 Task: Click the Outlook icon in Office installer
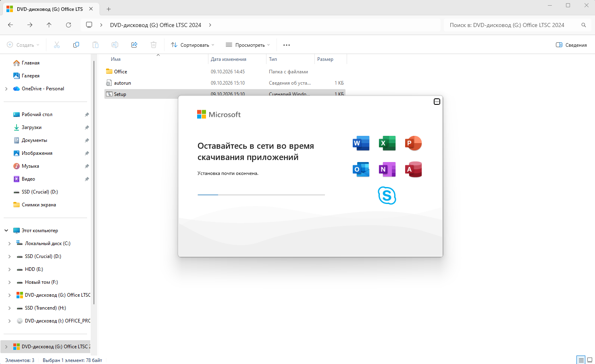pyautogui.click(x=361, y=169)
